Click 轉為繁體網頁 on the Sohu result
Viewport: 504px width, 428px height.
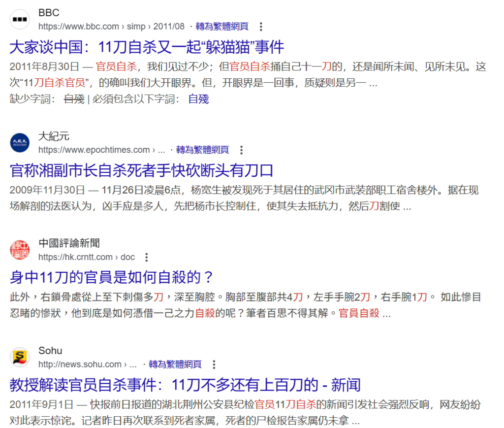coord(175,364)
